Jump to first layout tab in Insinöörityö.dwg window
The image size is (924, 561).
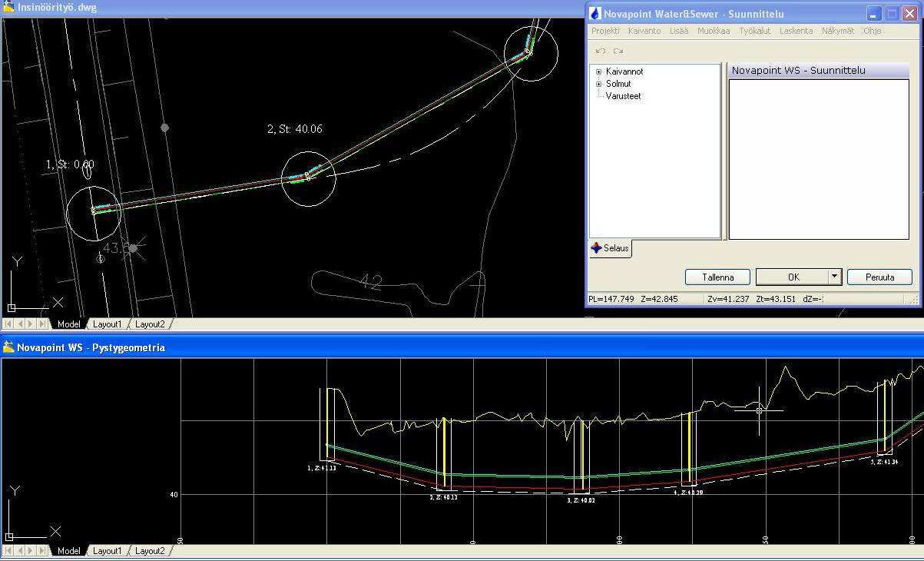click(8, 324)
